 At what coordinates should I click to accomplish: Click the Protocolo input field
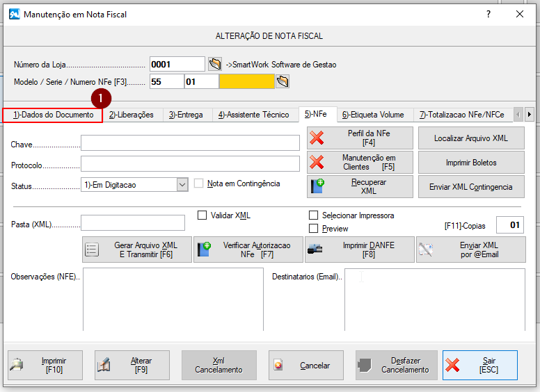coord(190,163)
